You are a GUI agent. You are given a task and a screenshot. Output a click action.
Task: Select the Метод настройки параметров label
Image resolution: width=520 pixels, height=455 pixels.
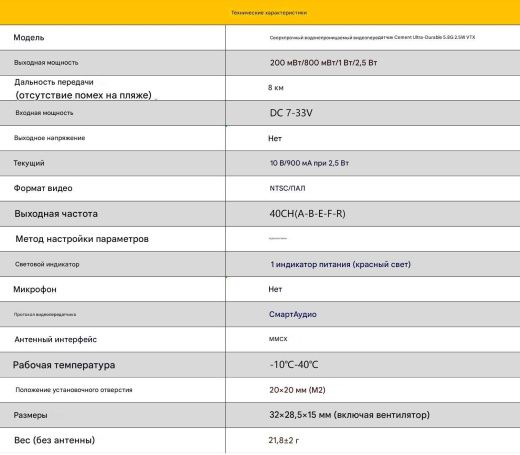tap(82, 239)
